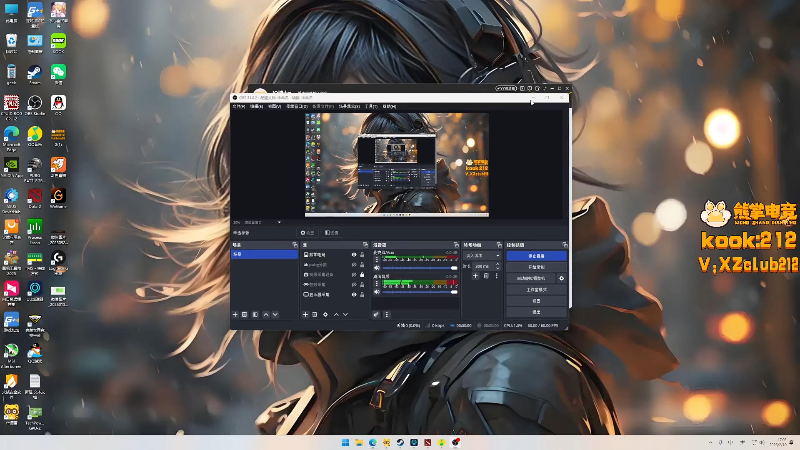Click the OBS preview canvas

397,165
